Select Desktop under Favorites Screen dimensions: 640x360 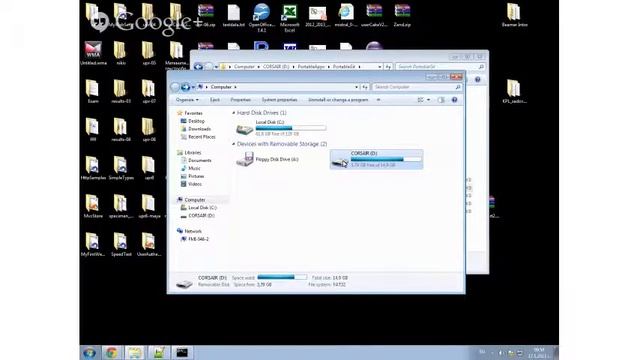(x=196, y=121)
